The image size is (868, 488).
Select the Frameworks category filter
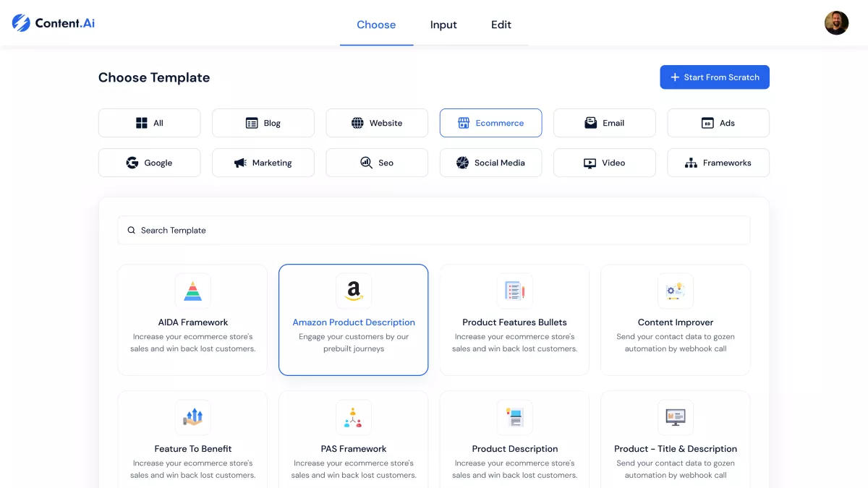point(718,163)
